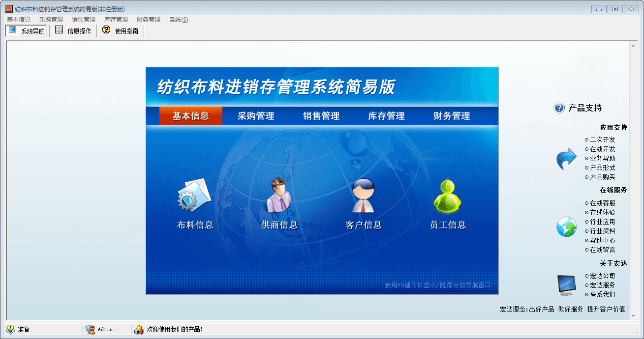Open the 在线客服 link
The image size is (644, 339).
tap(603, 203)
